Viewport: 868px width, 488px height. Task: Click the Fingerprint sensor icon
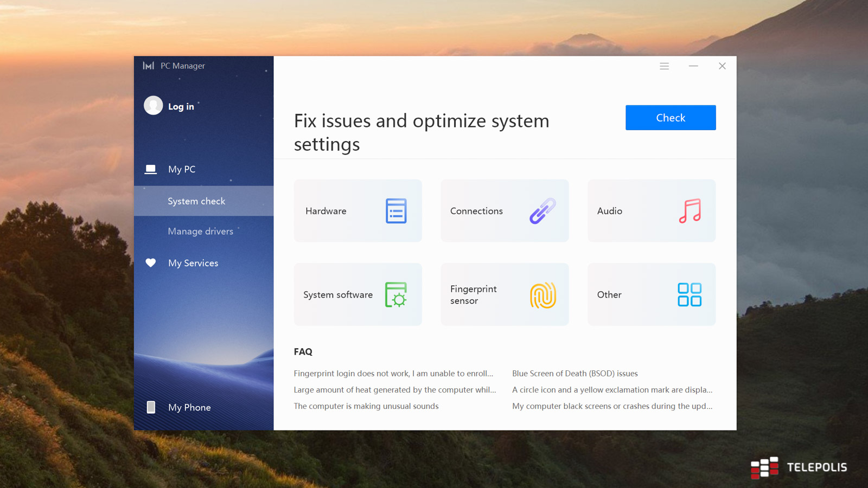click(x=542, y=295)
